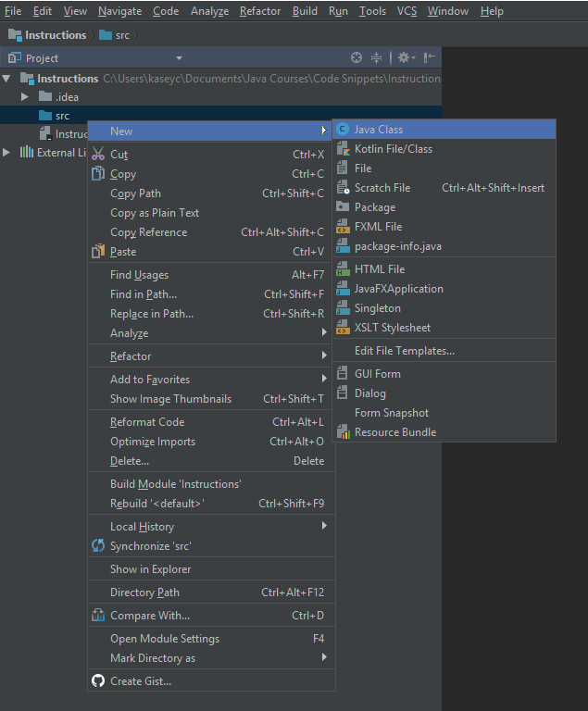Choose Show in Explorer
The image size is (588, 711).
pyautogui.click(x=211, y=568)
